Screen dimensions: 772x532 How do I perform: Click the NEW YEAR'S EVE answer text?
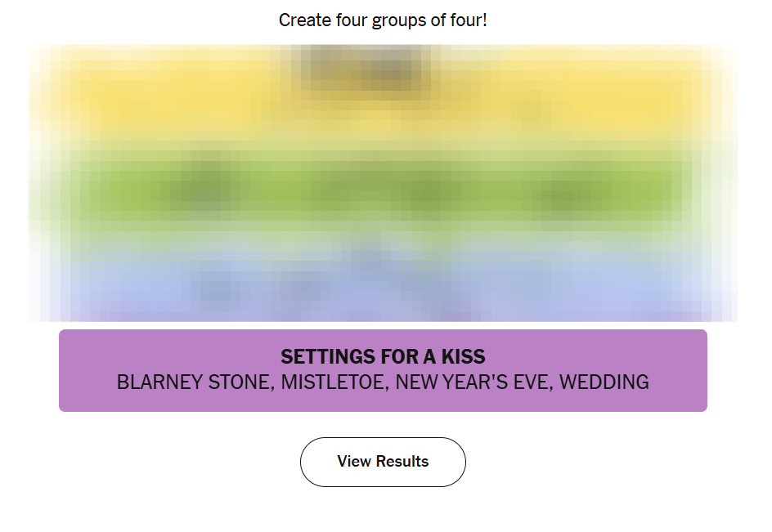point(473,382)
